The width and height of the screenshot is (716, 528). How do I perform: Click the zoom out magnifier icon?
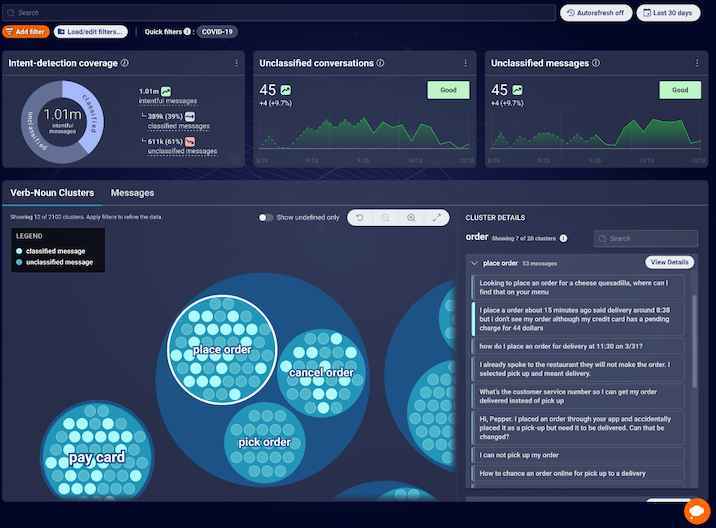pos(385,218)
